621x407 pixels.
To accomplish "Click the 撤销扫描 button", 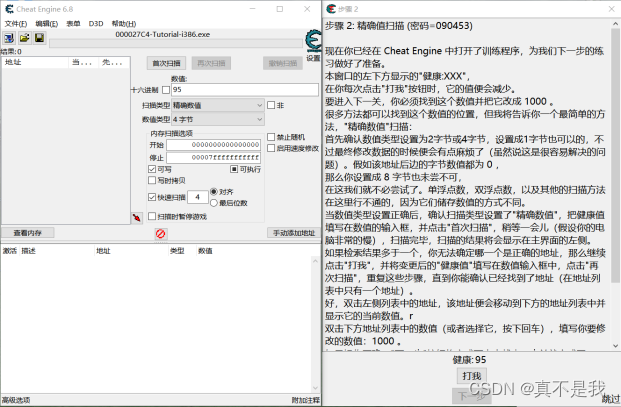I will [x=283, y=63].
